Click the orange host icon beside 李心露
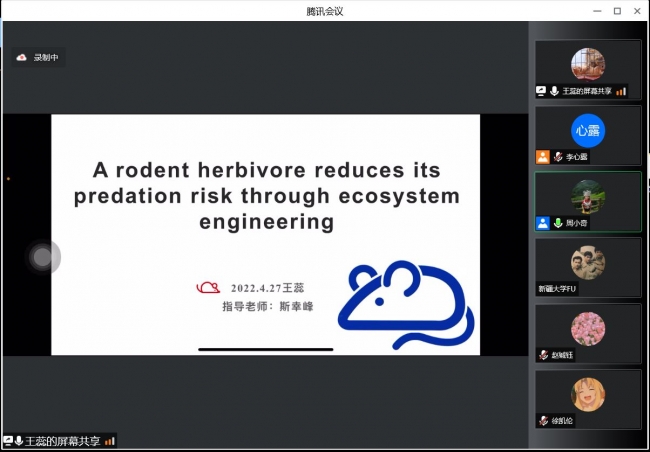 pyautogui.click(x=542, y=157)
